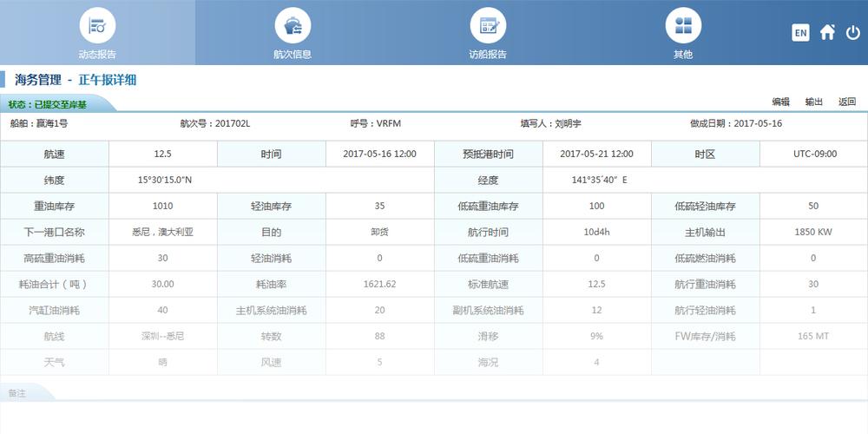Click the 编辑 edit link
This screenshot has width=868, height=434.
[x=781, y=102]
